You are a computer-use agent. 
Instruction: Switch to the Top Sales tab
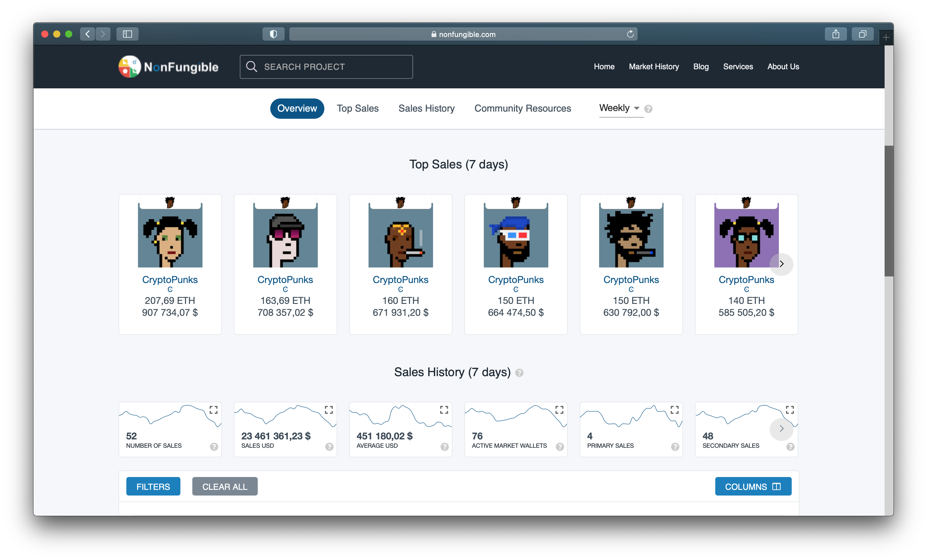[x=357, y=108]
